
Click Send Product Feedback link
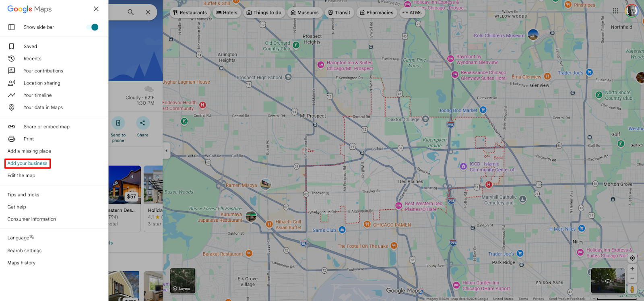pyautogui.click(x=567, y=299)
